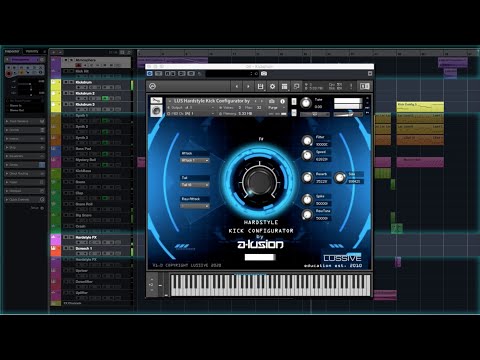Solo the Kickdrum track

tap(71, 82)
